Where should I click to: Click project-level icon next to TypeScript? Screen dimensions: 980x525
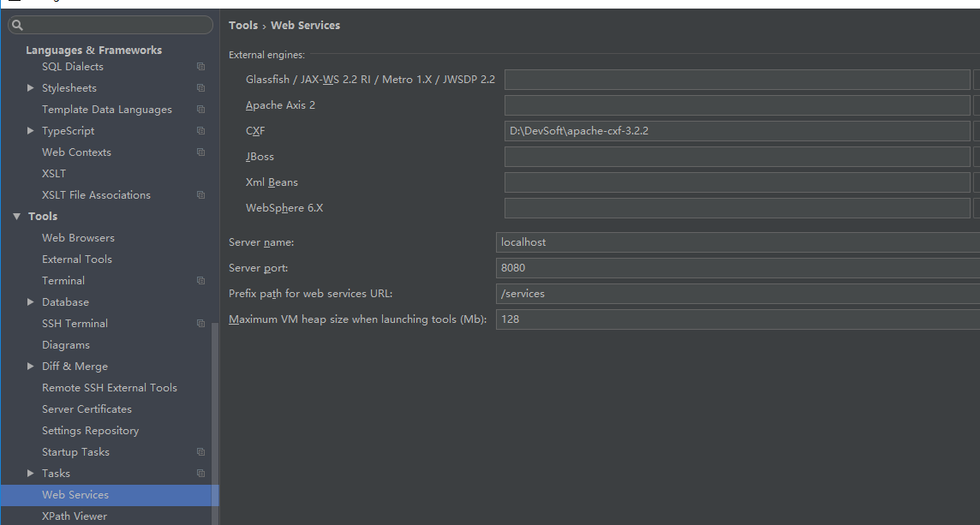coord(200,131)
